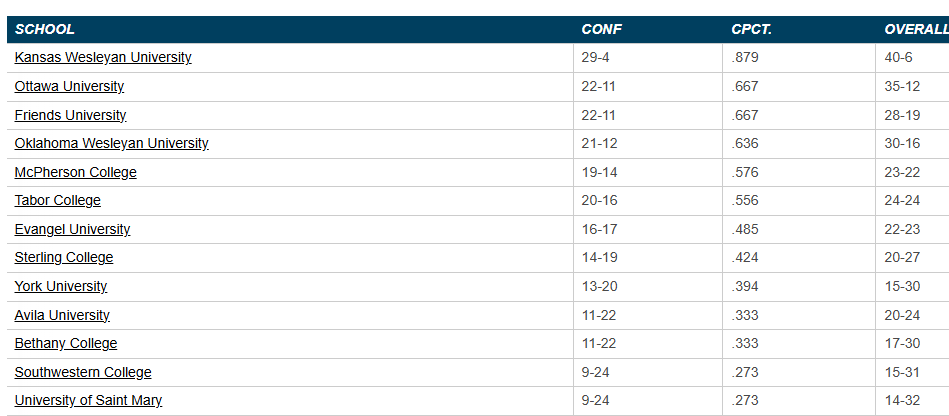Click Tabor College's .556 percentage cell
The width and height of the screenshot is (949, 416).
coord(745,201)
